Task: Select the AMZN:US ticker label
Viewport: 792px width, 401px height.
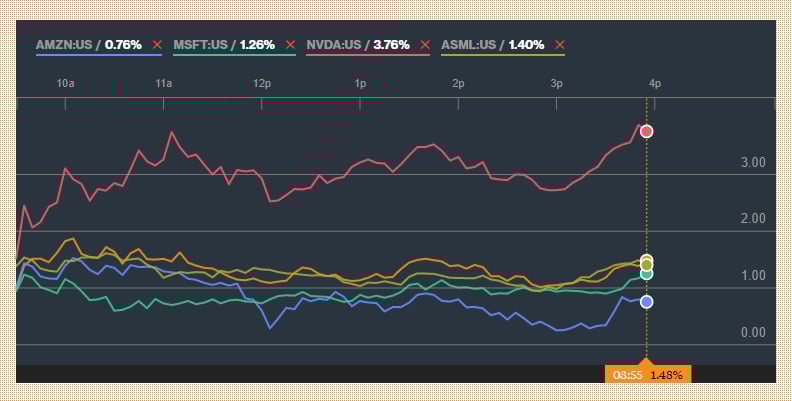Action: (x=64, y=45)
